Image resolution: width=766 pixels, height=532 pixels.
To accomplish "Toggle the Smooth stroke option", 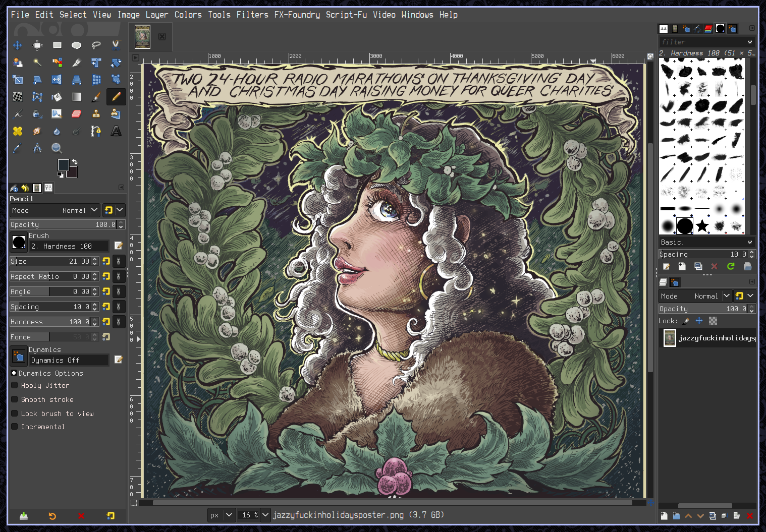I will coord(15,399).
